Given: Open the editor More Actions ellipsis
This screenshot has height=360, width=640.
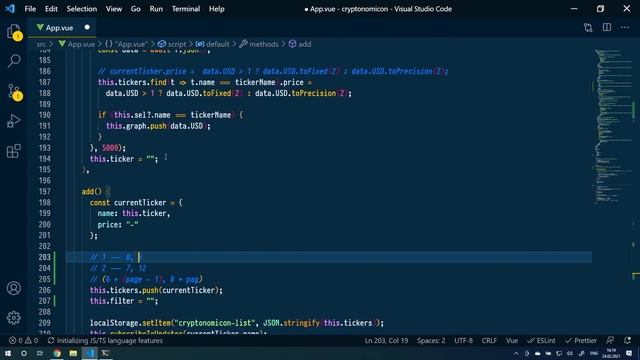Looking at the screenshot, I should coord(625,27).
